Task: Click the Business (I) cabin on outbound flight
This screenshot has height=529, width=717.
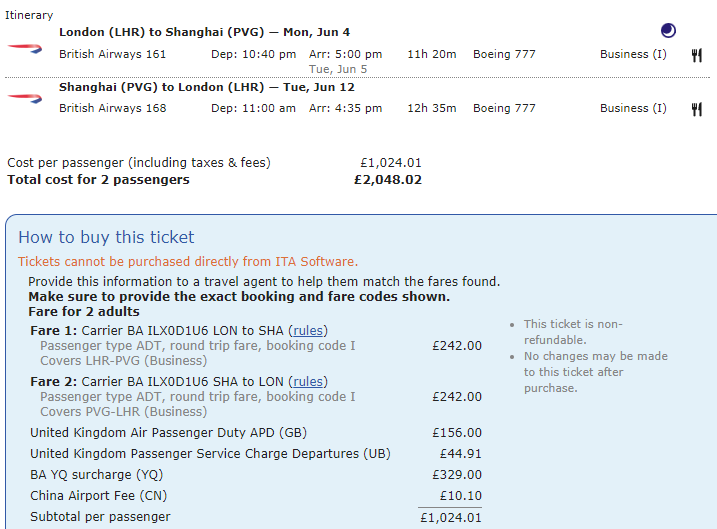Action: pos(633,54)
